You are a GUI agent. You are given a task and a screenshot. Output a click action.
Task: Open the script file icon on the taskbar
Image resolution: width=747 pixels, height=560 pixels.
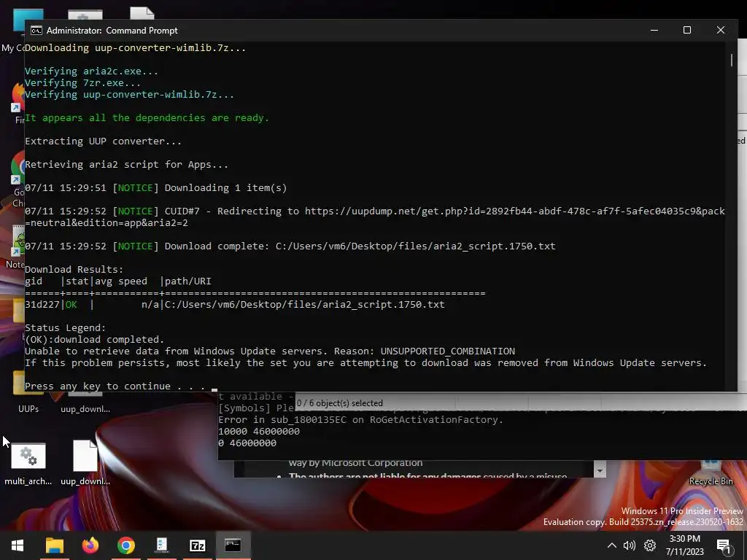point(161,545)
